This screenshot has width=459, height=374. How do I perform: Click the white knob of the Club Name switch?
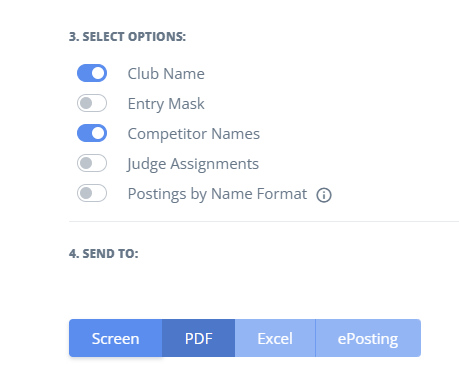click(98, 73)
